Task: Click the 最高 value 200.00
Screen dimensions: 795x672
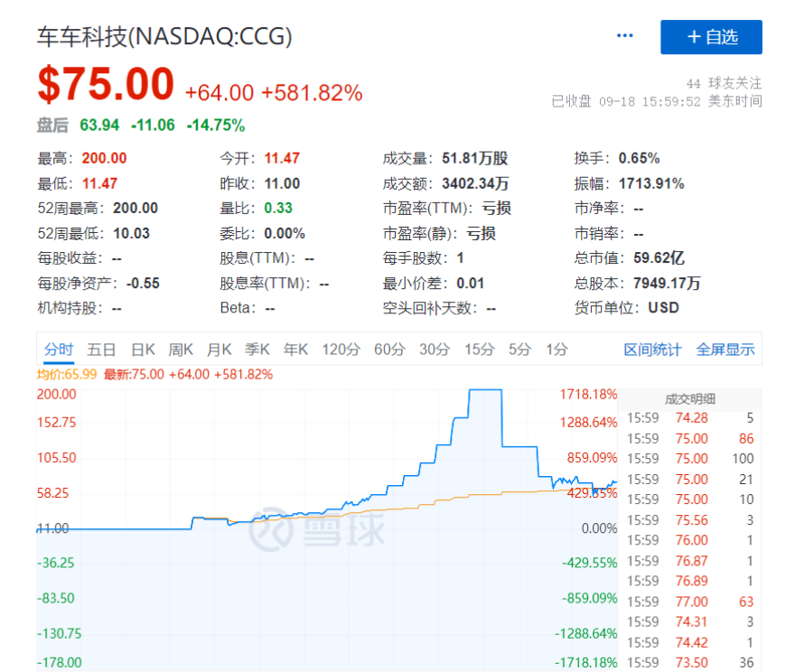Action: (105, 158)
